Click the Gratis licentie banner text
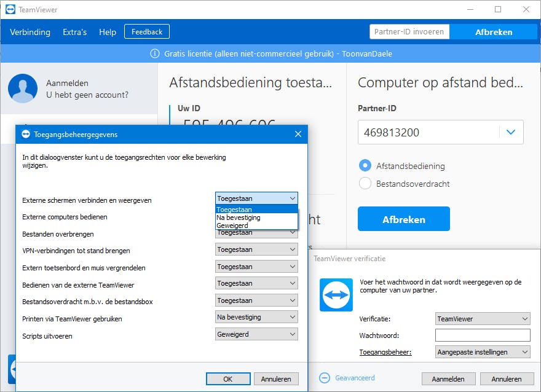The width and height of the screenshot is (541, 392). click(x=278, y=54)
